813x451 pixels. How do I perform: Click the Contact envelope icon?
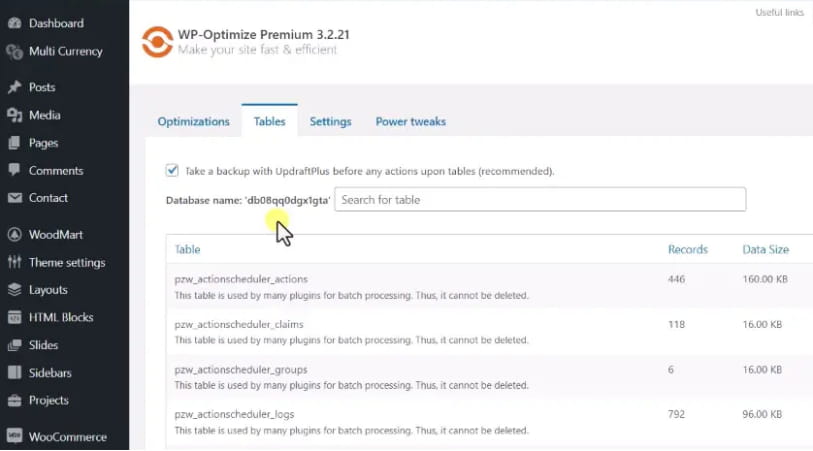(x=14, y=198)
